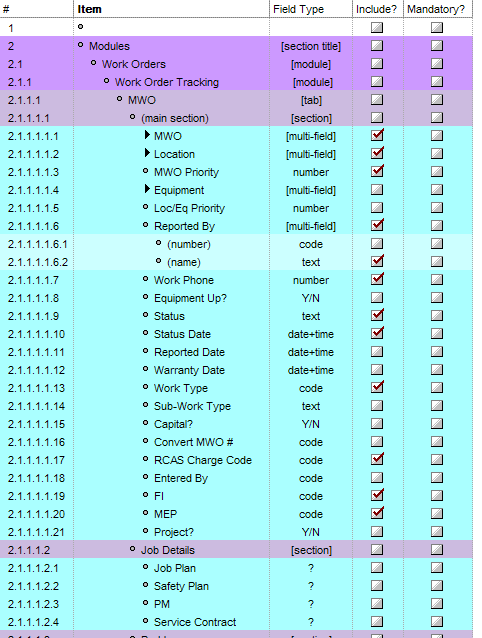Check Include for Equipment Up? row

(377, 297)
